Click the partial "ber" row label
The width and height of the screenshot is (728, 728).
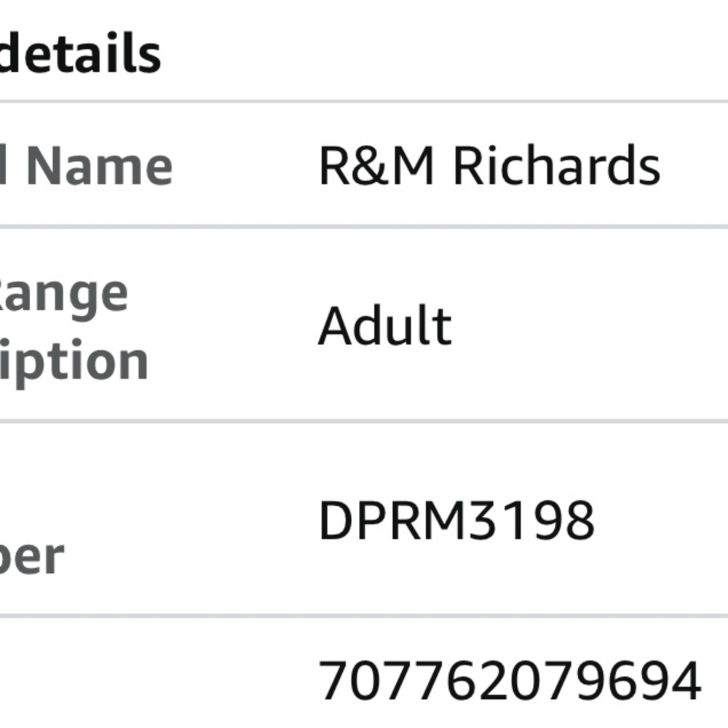tap(32, 557)
